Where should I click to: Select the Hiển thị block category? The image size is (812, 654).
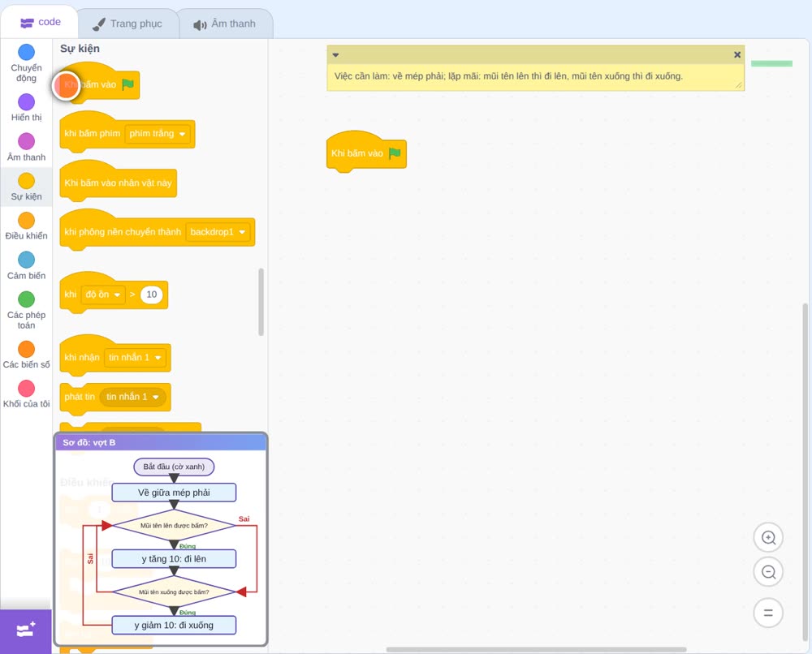(27, 108)
